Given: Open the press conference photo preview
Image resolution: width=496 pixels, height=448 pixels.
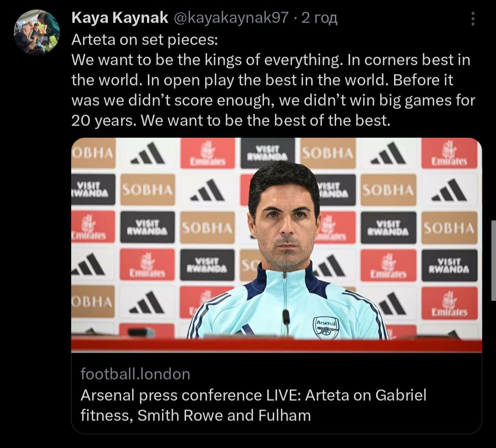Looking at the screenshot, I should pyautogui.click(x=276, y=244).
